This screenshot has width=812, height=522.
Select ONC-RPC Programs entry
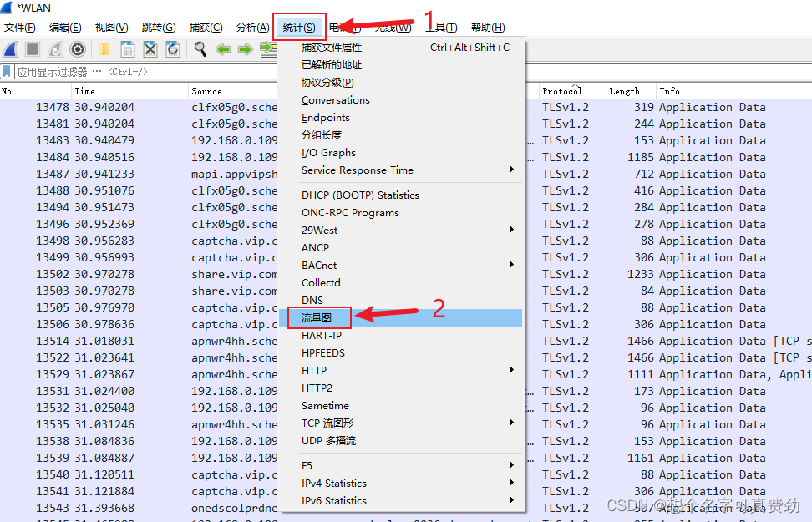tap(401, 213)
